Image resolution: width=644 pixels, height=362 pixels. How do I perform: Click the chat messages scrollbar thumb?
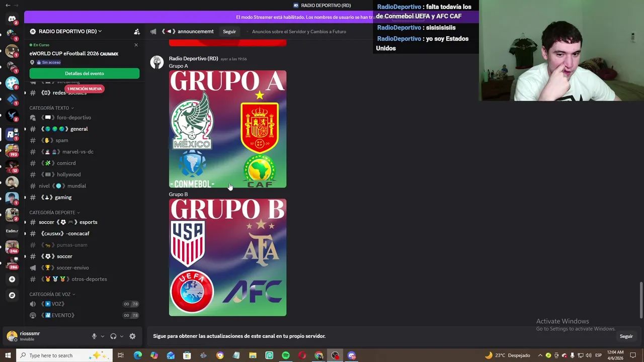(641, 300)
